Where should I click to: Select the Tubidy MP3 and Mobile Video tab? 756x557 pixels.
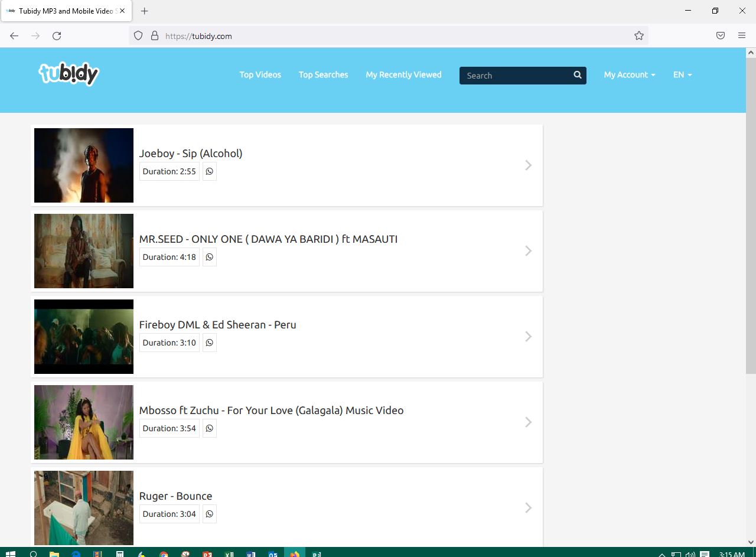tap(65, 11)
